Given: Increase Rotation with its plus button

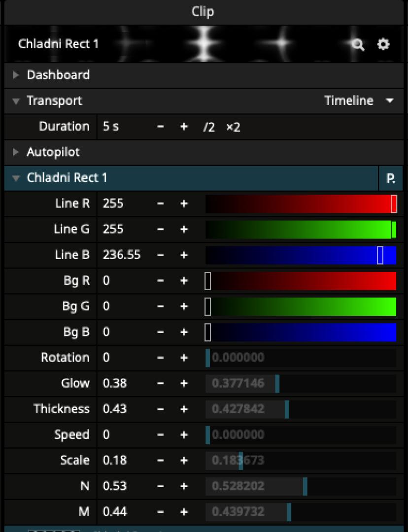Looking at the screenshot, I should pos(184,358).
